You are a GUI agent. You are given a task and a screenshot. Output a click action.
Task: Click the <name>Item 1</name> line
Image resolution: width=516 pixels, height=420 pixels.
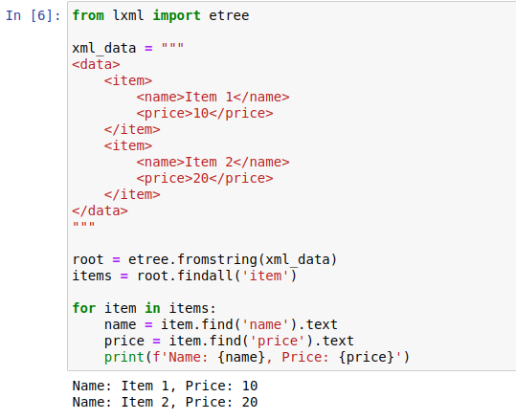(x=213, y=97)
